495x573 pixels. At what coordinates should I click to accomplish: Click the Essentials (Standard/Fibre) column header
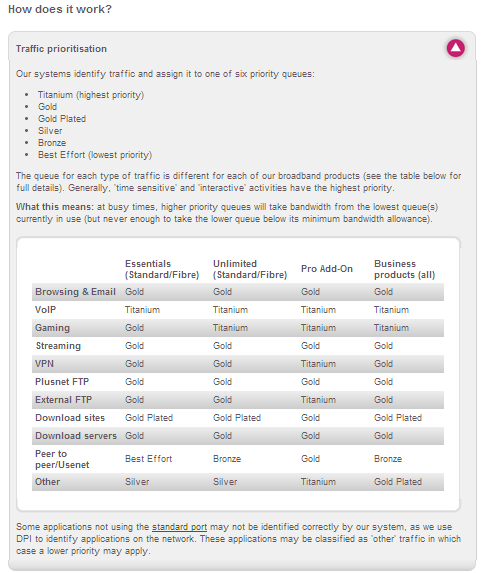(x=162, y=269)
